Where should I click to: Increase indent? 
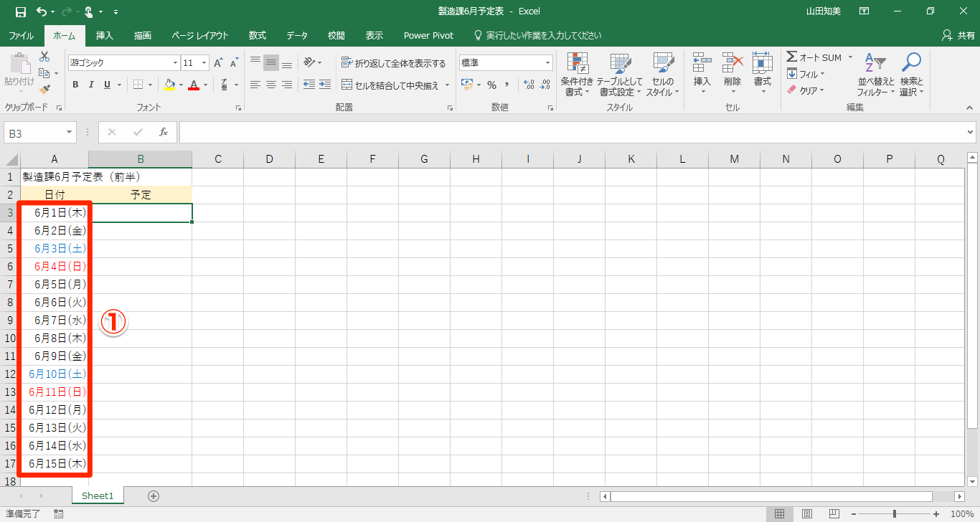pyautogui.click(x=326, y=85)
